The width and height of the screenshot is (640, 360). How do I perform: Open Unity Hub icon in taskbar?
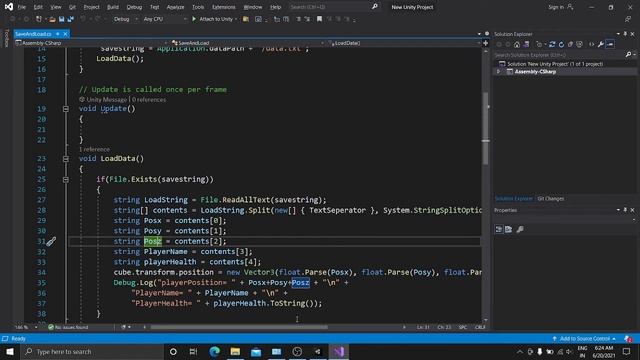[x=318, y=351]
